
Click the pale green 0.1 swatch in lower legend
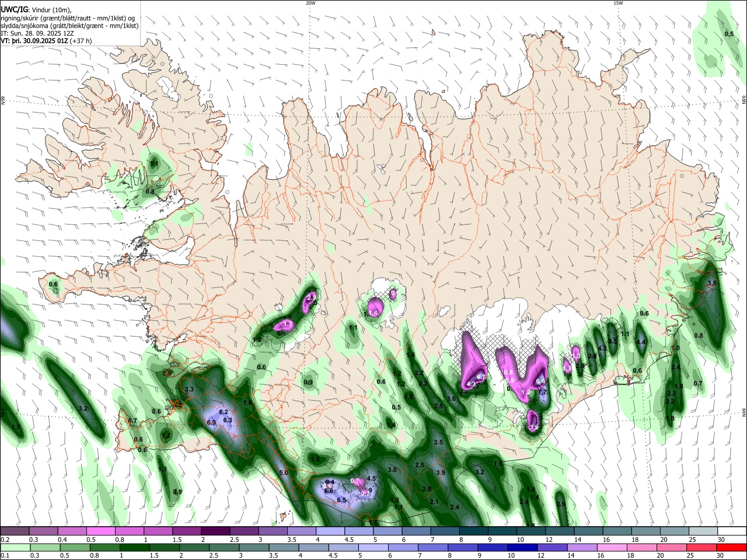[15, 547]
